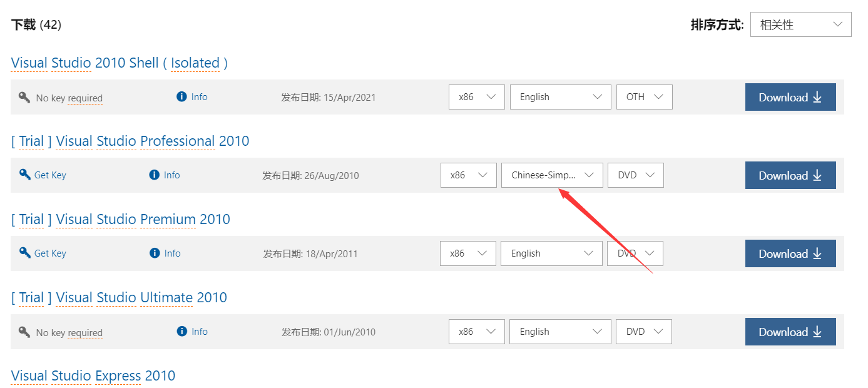
Task: Click the info icon in Visual Studio Premium row
Action: pos(155,253)
